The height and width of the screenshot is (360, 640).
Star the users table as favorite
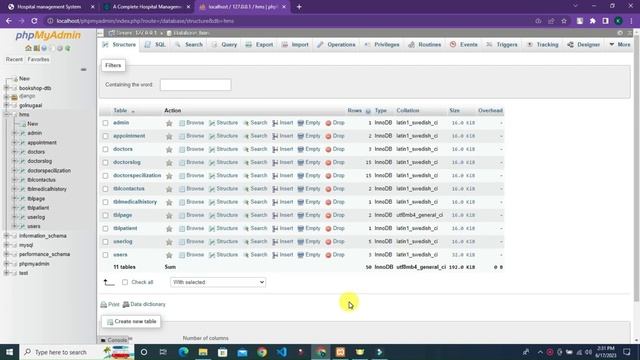pyautogui.click(x=169, y=255)
